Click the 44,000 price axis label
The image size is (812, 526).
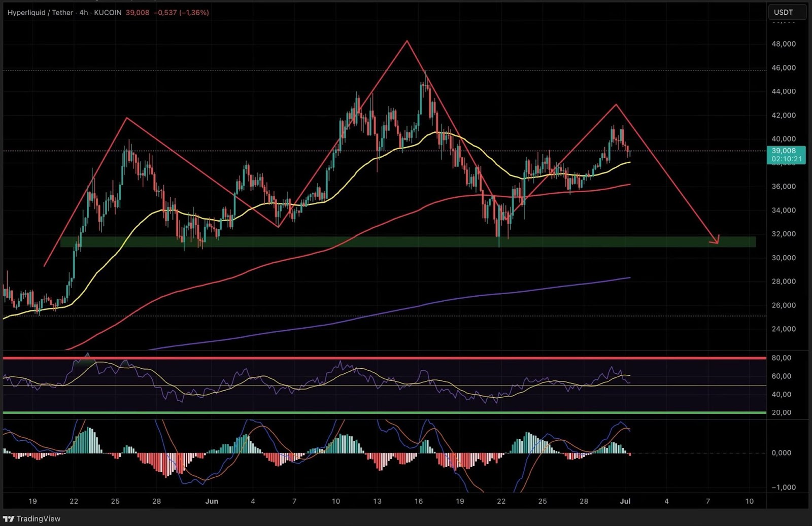coord(784,91)
